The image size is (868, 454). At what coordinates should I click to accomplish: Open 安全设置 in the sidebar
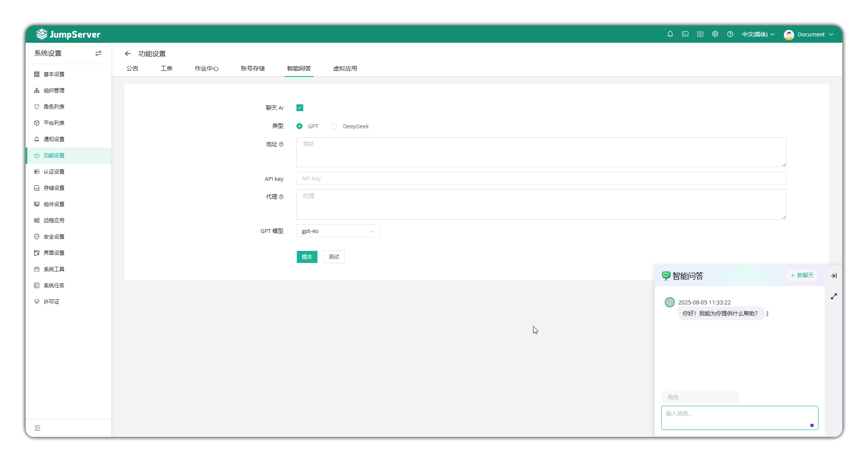tap(68, 237)
